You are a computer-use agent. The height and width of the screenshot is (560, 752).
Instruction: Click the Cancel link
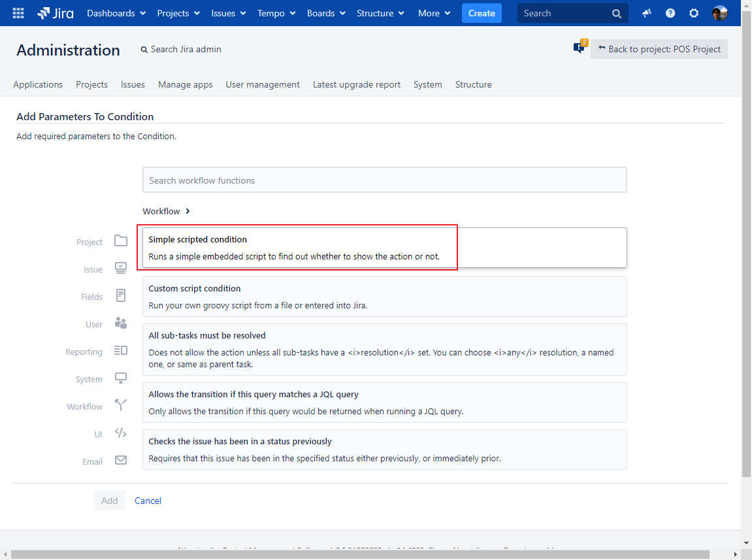(148, 501)
